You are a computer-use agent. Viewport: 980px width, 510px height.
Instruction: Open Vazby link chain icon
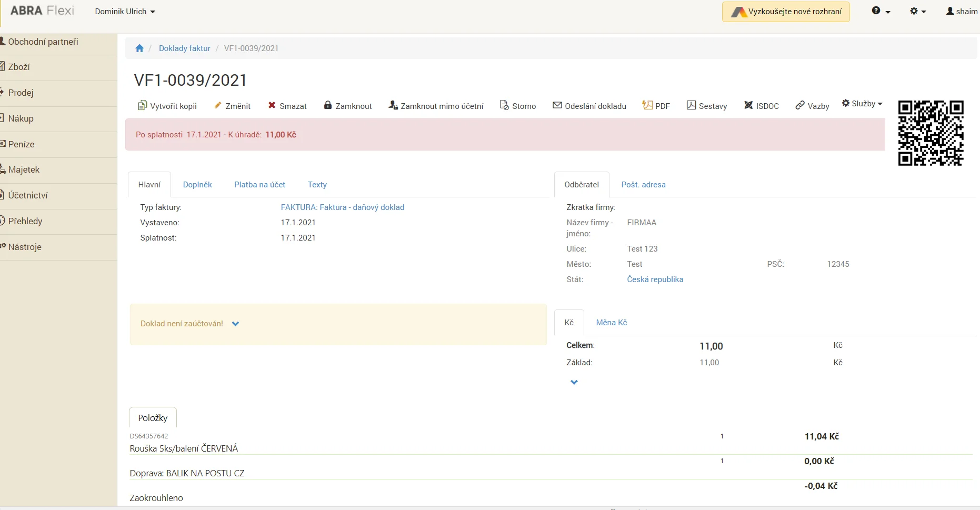[x=800, y=106]
